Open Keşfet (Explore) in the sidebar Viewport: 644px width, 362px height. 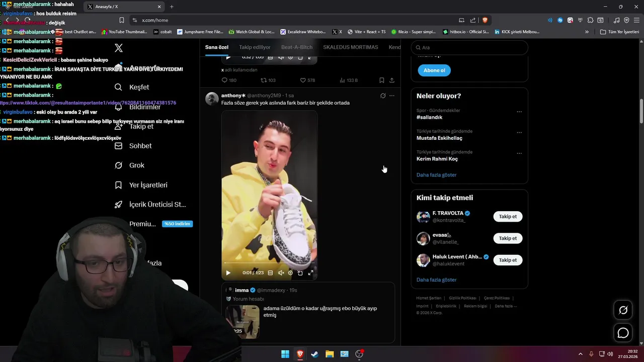click(x=132, y=87)
